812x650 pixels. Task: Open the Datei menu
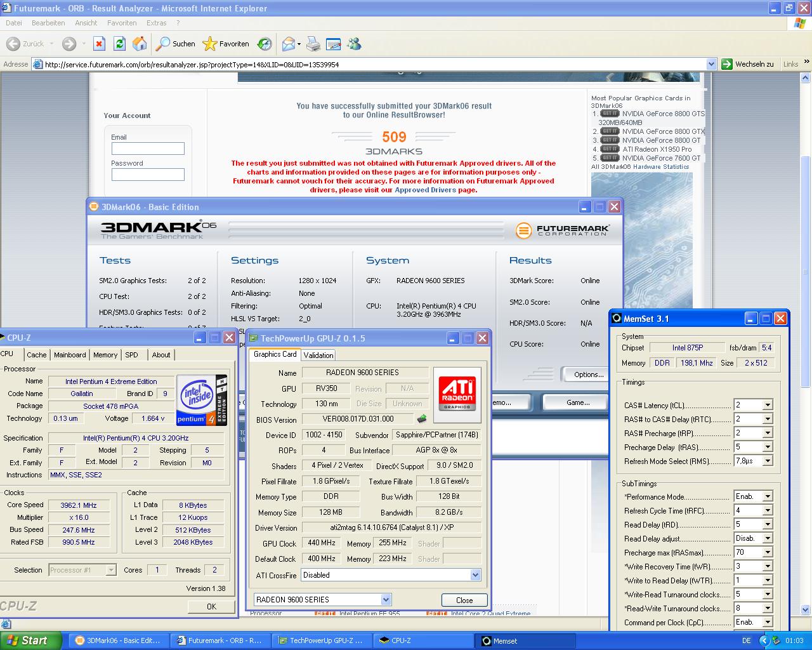13,23
